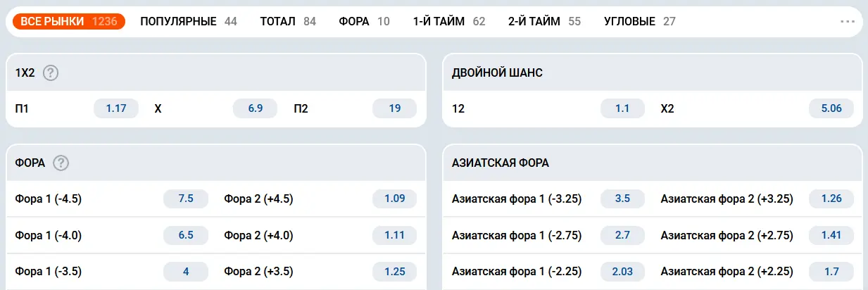Switch to the 1-Й ТАЙМ tab
The height and width of the screenshot is (290, 868).
[x=448, y=21]
